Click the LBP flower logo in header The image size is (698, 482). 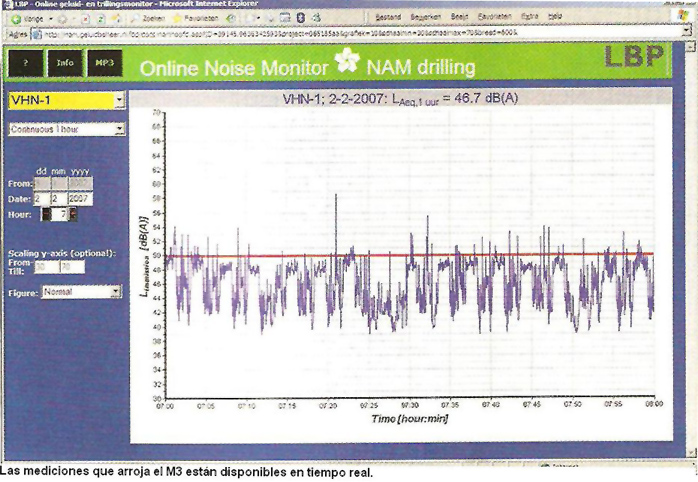(x=347, y=61)
